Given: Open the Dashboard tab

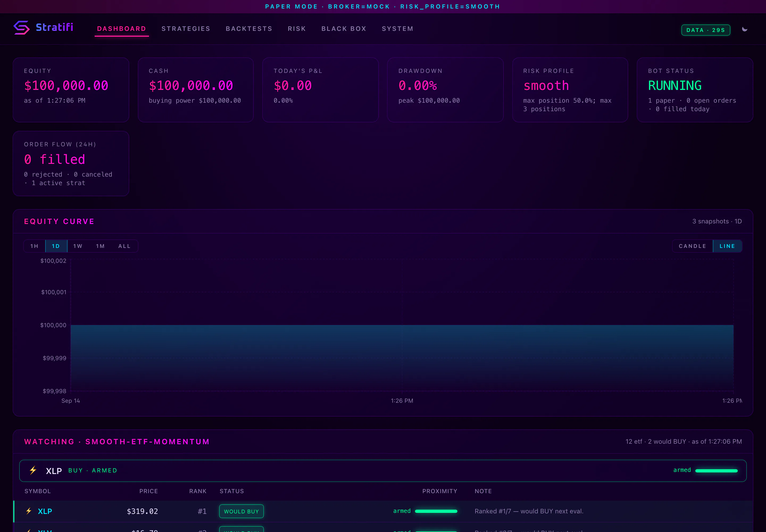Looking at the screenshot, I should [122, 29].
